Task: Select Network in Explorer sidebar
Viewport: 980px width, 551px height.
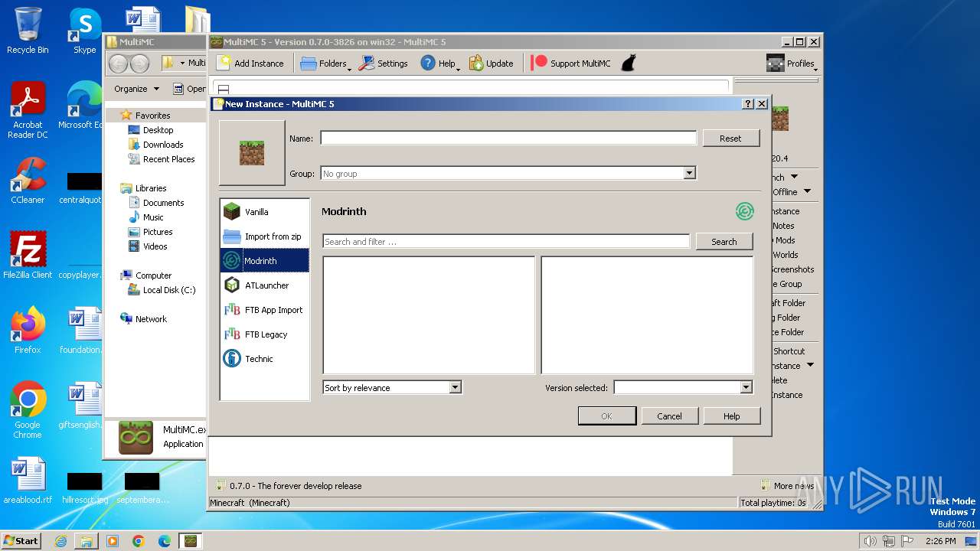Action: click(x=151, y=319)
